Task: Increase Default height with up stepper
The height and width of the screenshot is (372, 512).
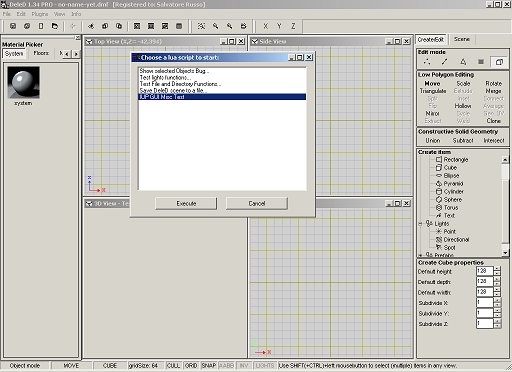Action: pos(497,269)
